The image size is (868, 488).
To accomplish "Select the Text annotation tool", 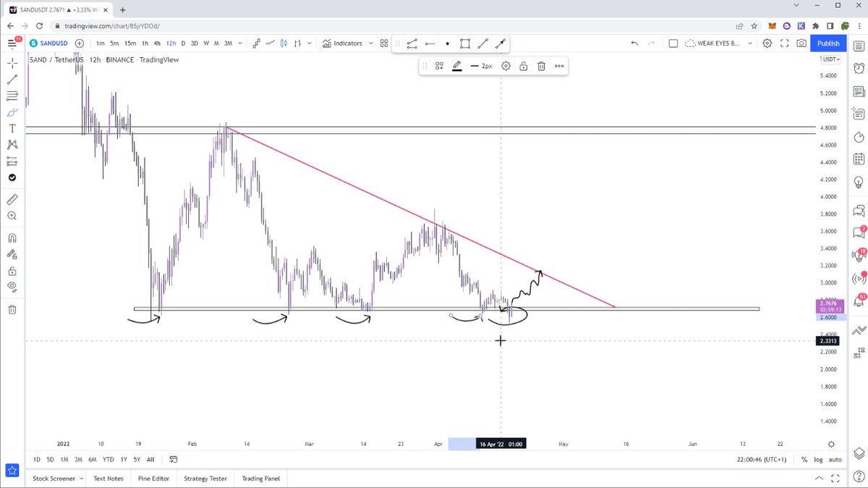I will [12, 128].
